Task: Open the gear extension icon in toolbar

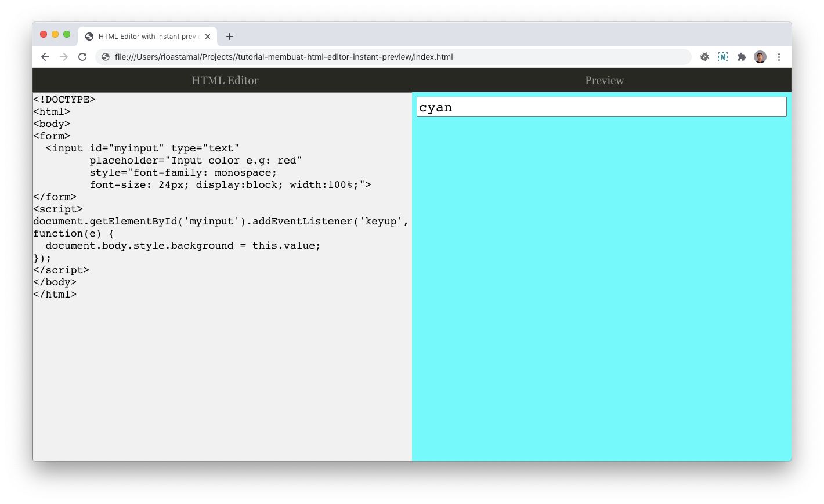Action: (704, 57)
